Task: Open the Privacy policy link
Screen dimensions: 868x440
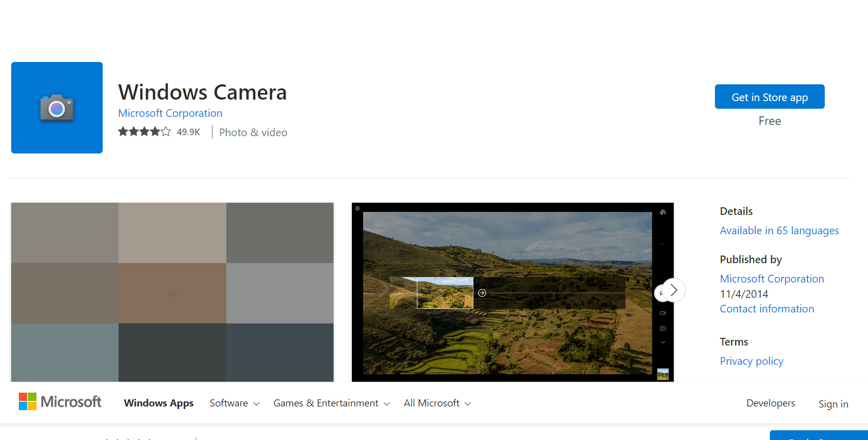Action: [x=752, y=361]
